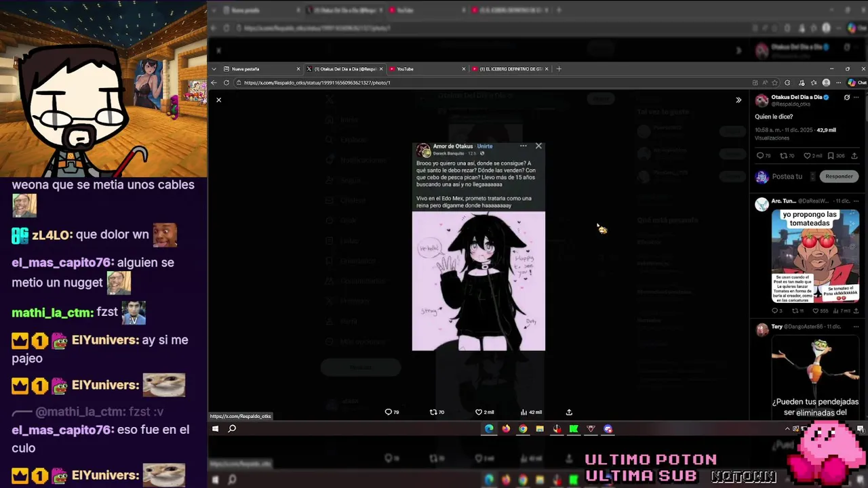
Task: Click el_mas_capito76 'alguien se metio un nugget' message
Action: pos(93,272)
